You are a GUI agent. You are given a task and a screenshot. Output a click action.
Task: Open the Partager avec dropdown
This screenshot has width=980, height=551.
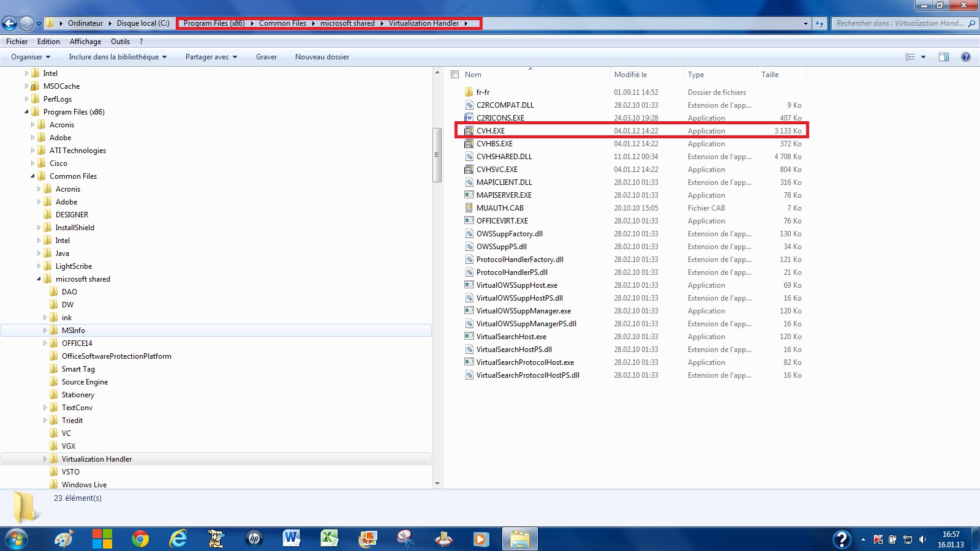[211, 57]
